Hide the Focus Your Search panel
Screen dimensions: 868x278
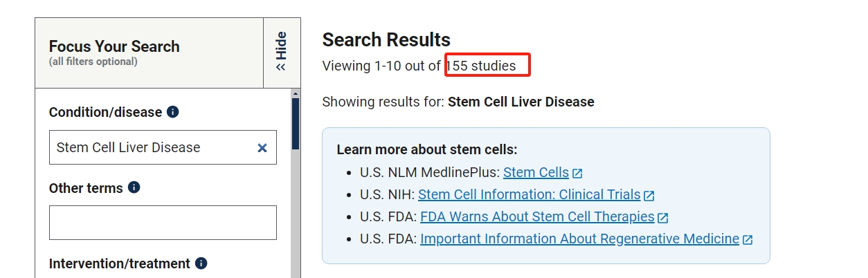[281, 52]
